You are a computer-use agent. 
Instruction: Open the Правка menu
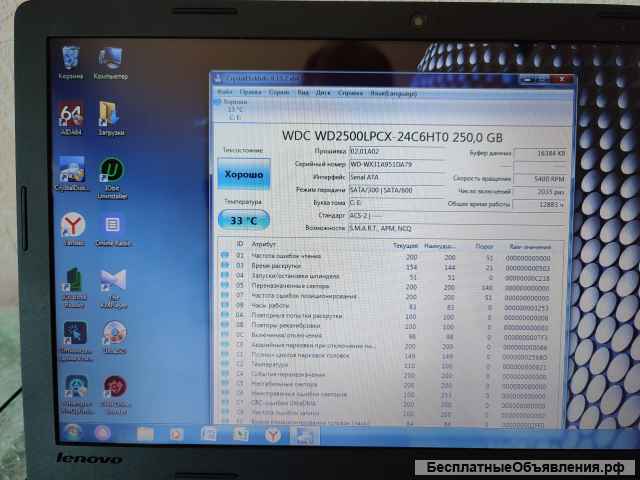(x=250, y=92)
